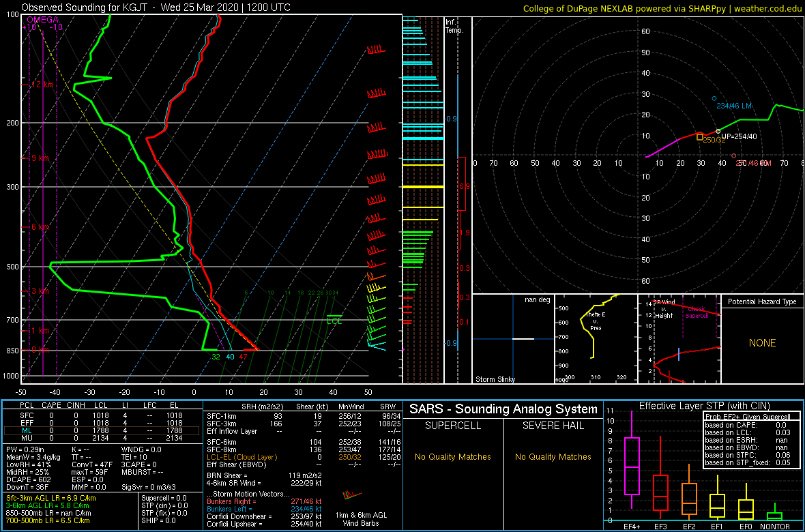Click the green LCL marker on the skew-T
The height and width of the screenshot is (532, 805).
point(334,319)
